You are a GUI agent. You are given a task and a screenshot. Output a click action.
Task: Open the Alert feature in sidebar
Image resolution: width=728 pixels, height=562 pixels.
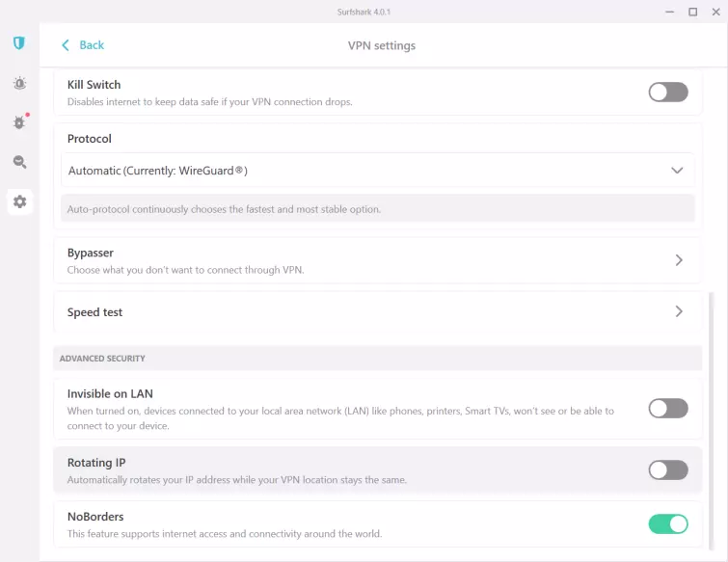(x=19, y=84)
